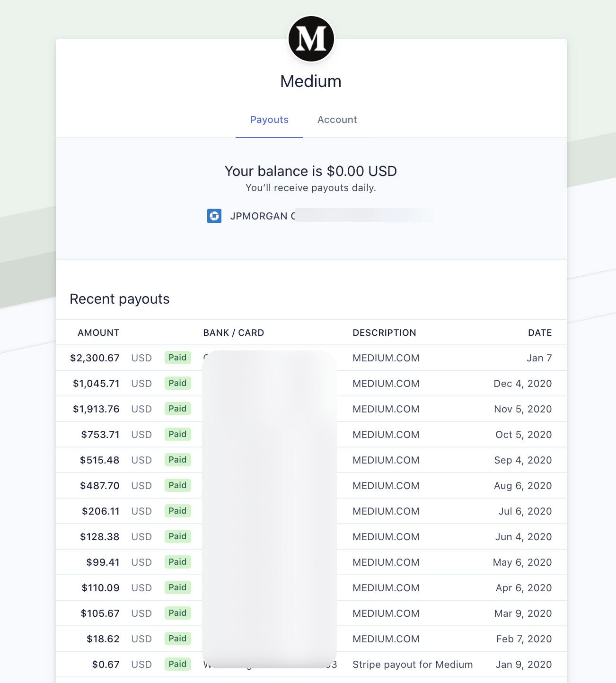
Task: Select the $206.11 payout amount
Action: [100, 511]
